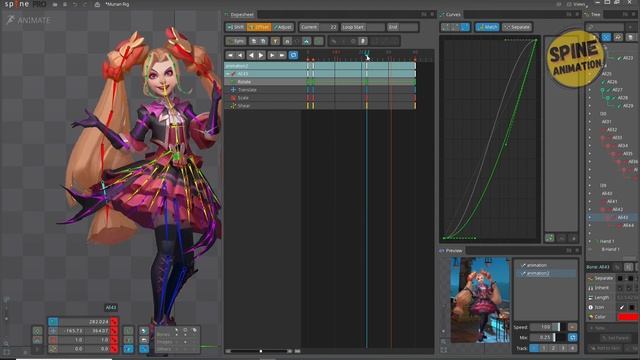Click the Separate button in Curves

[x=517, y=27]
